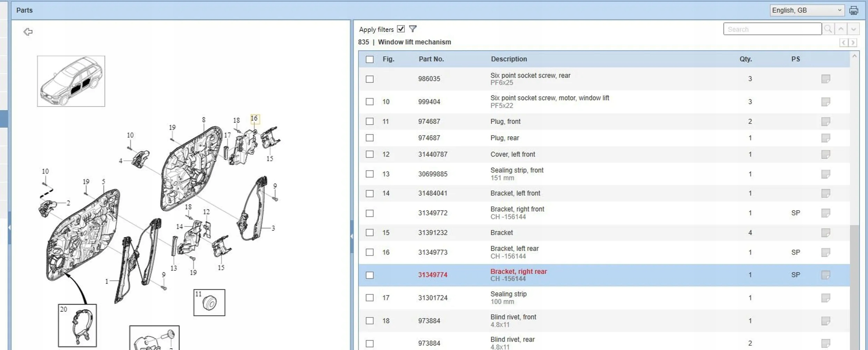The height and width of the screenshot is (350, 868).
Task: Open note icon for Bracket, left front
Action: coord(826,193)
